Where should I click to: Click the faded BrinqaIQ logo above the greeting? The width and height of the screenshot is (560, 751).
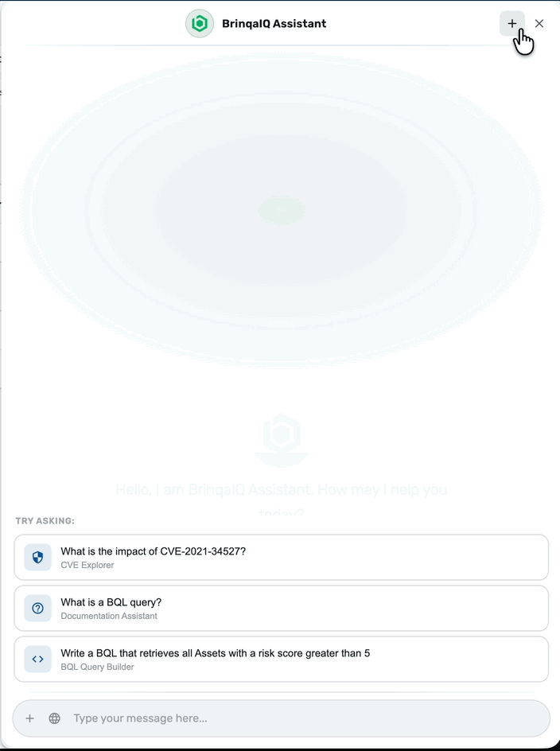tap(282, 440)
